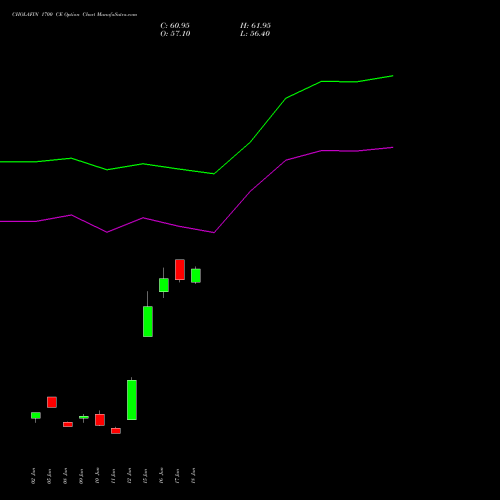The width and height of the screenshot is (500, 500).
Task: Select the close value 'C: 60.95'
Action: click(175, 26)
